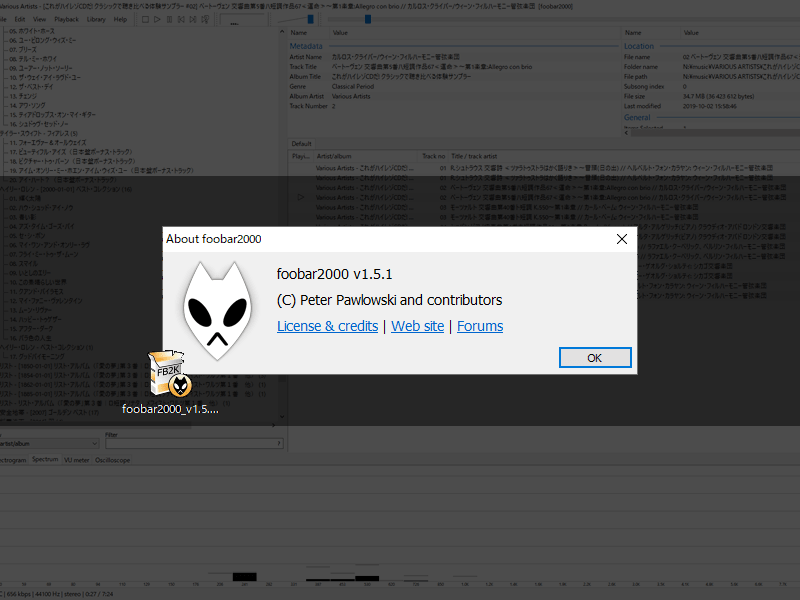Click OK to close the About dialog
This screenshot has height=600, width=800.
pyautogui.click(x=595, y=357)
